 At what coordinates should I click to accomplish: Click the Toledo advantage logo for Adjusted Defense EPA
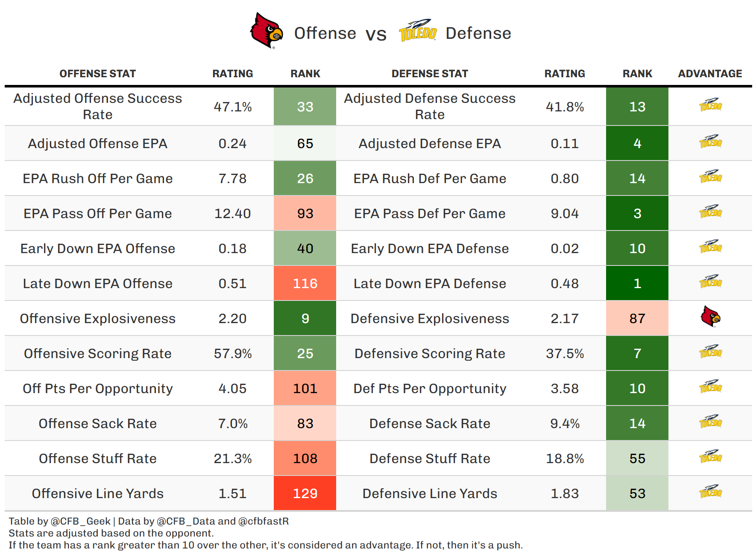coord(710,141)
